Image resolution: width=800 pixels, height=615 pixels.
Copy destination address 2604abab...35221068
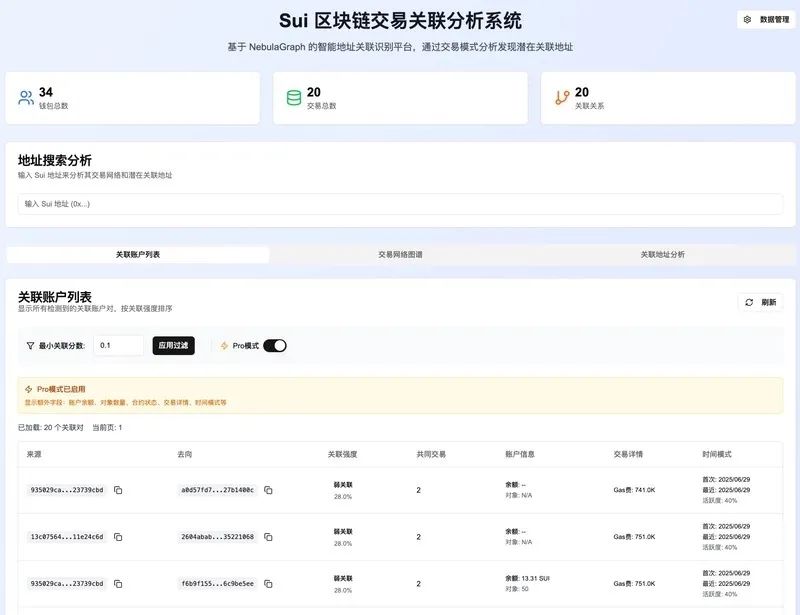click(268, 537)
